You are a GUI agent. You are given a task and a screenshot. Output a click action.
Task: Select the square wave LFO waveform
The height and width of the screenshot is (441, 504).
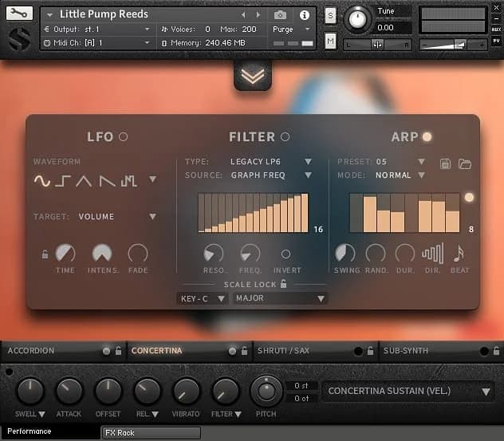(x=63, y=182)
